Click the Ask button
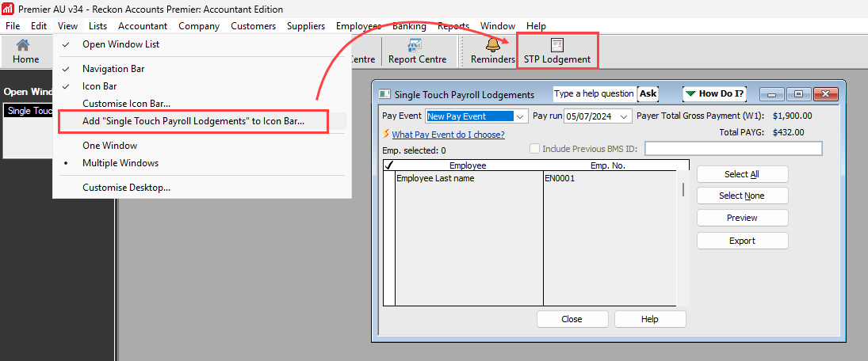Screen dimensions: 868x361 pos(648,93)
